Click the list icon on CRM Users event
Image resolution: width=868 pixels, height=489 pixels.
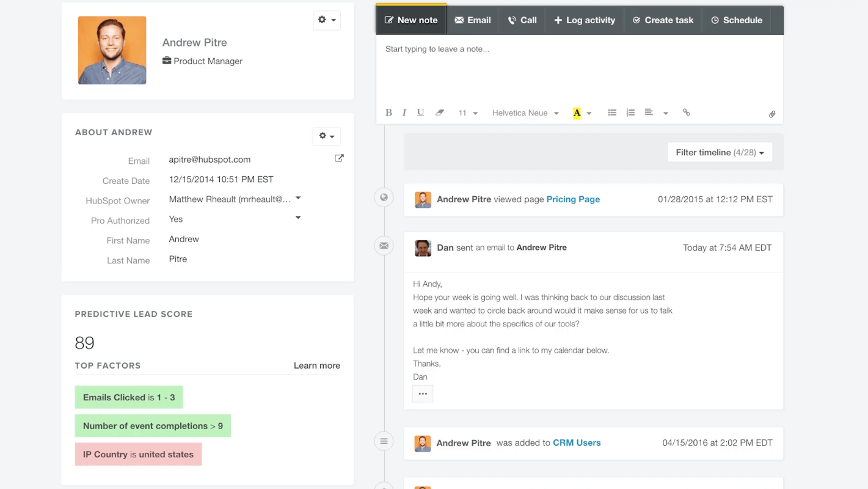click(x=384, y=441)
